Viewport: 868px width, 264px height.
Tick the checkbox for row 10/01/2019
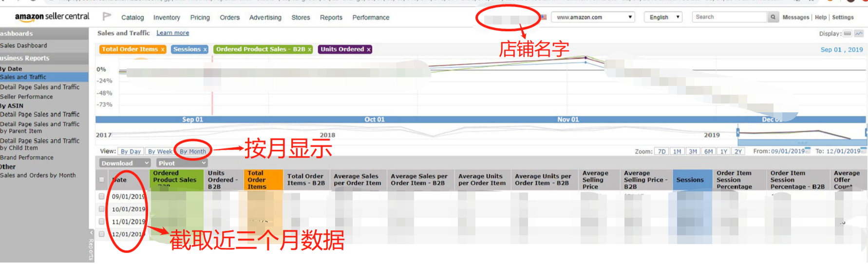click(x=101, y=209)
